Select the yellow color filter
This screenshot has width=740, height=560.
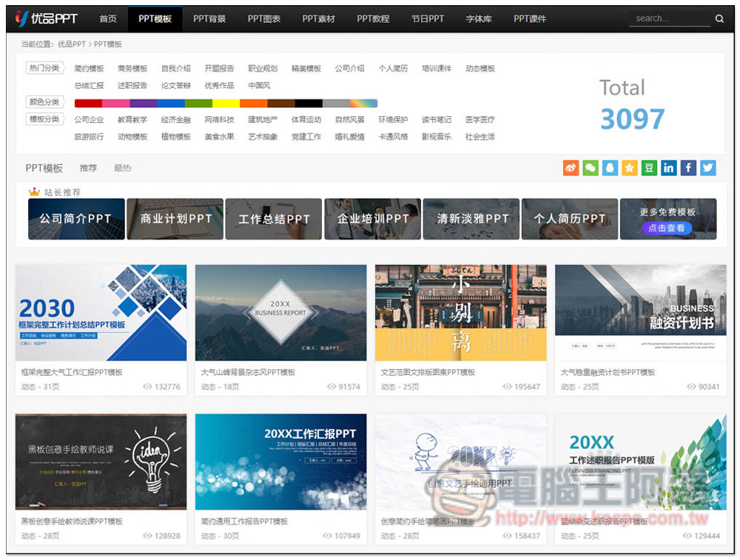[226, 104]
